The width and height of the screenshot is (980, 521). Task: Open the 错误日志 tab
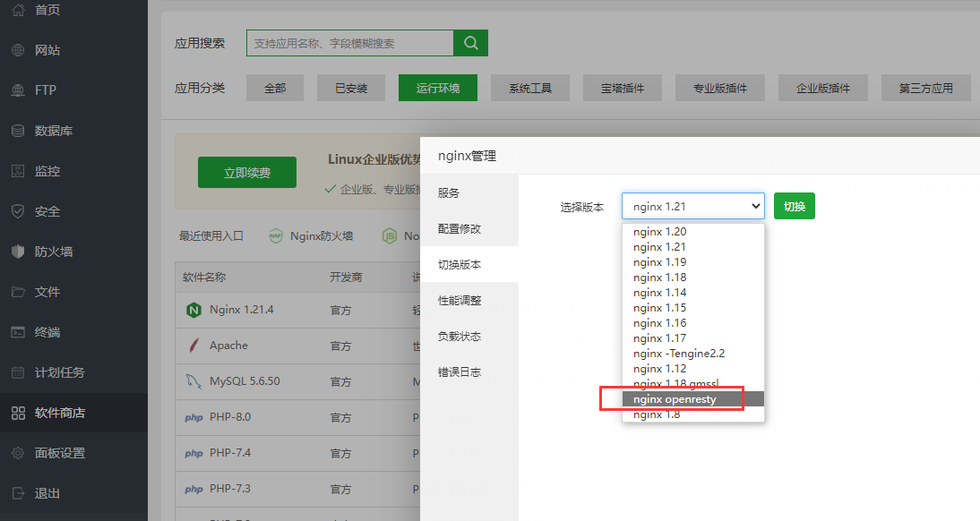469,372
